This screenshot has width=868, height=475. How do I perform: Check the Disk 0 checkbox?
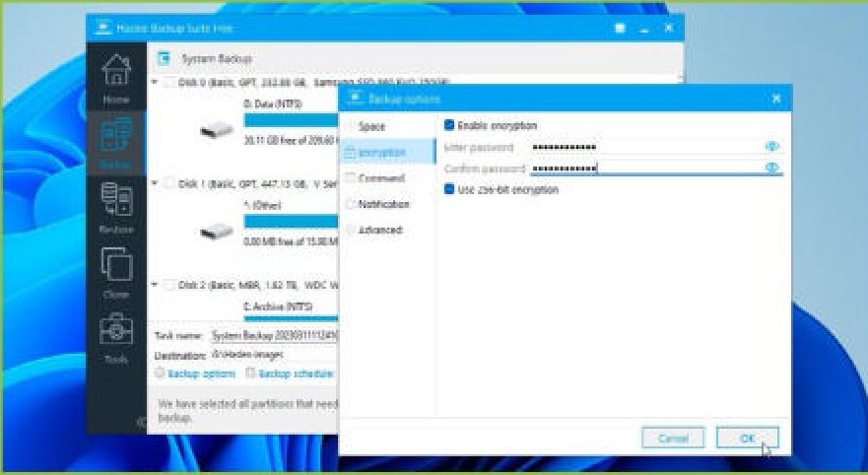(168, 82)
